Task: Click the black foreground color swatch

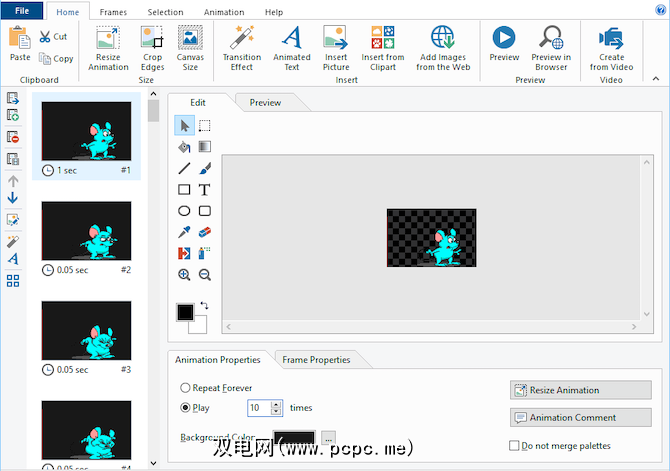Action: (185, 312)
